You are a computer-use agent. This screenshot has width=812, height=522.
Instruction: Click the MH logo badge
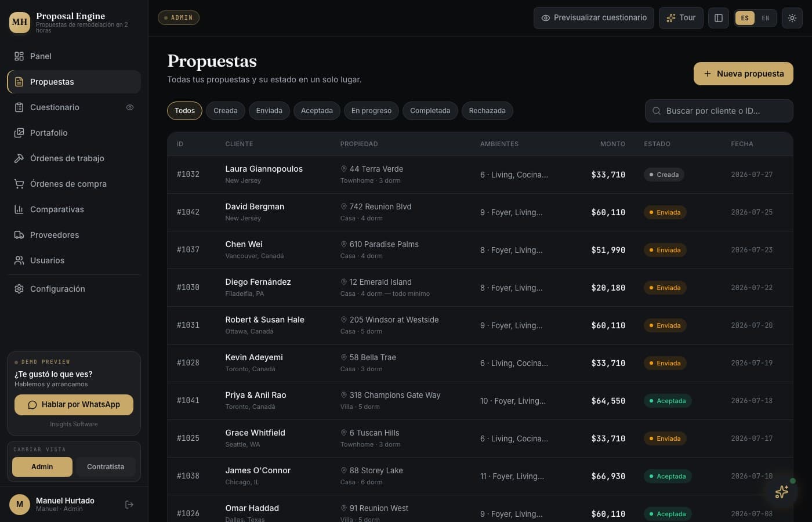click(20, 22)
